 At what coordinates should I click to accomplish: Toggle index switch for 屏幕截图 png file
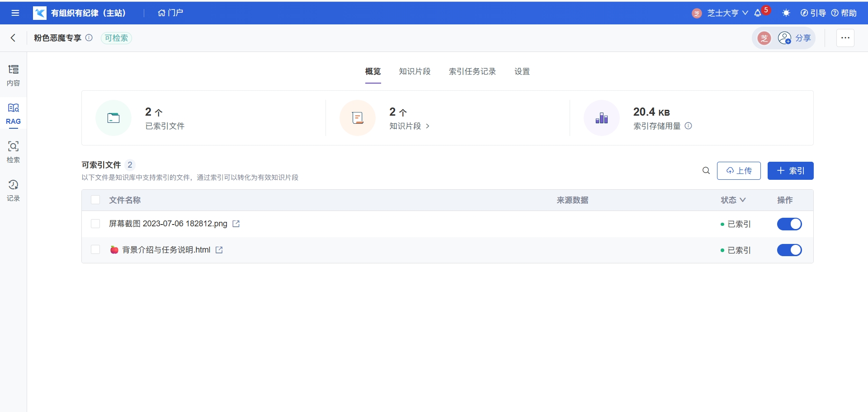tap(789, 224)
